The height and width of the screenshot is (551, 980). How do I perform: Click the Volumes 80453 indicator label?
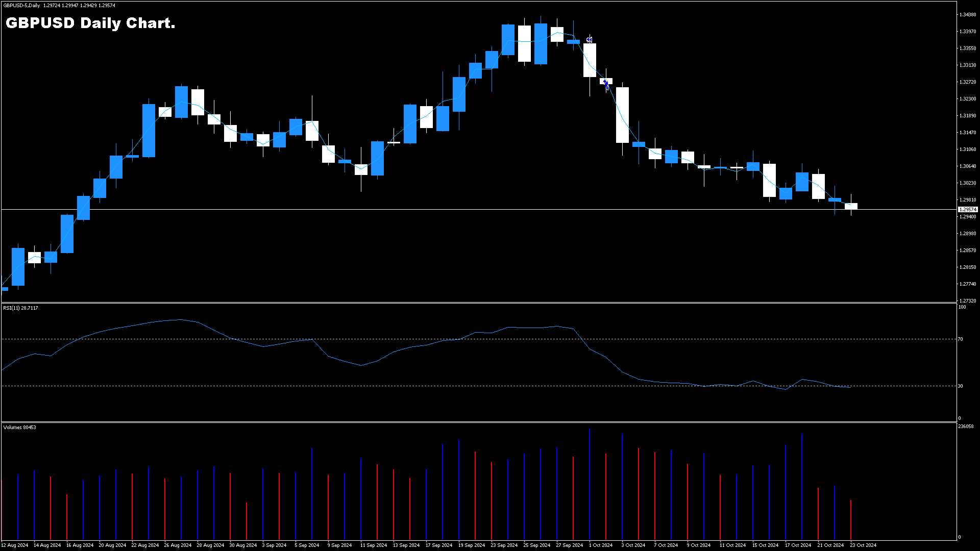point(20,428)
